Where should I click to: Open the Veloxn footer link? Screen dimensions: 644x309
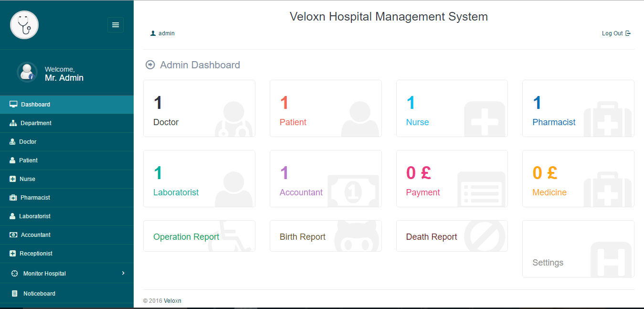172,301
